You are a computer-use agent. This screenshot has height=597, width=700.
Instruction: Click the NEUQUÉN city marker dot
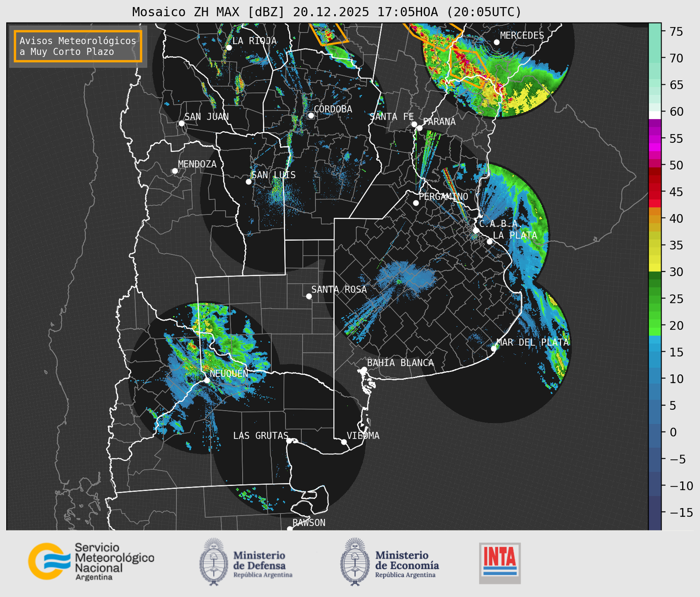click(207, 380)
